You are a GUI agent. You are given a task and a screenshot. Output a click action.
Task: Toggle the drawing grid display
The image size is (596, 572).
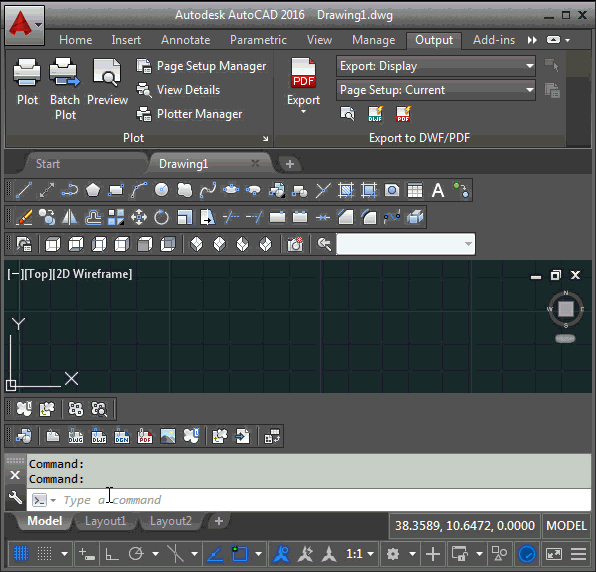[21, 554]
